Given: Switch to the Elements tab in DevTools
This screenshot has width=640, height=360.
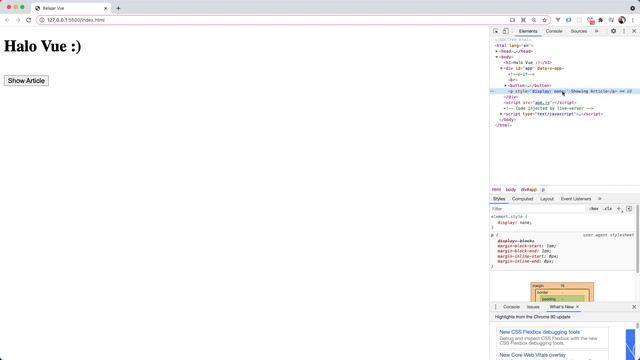Looking at the screenshot, I should coord(528,31).
